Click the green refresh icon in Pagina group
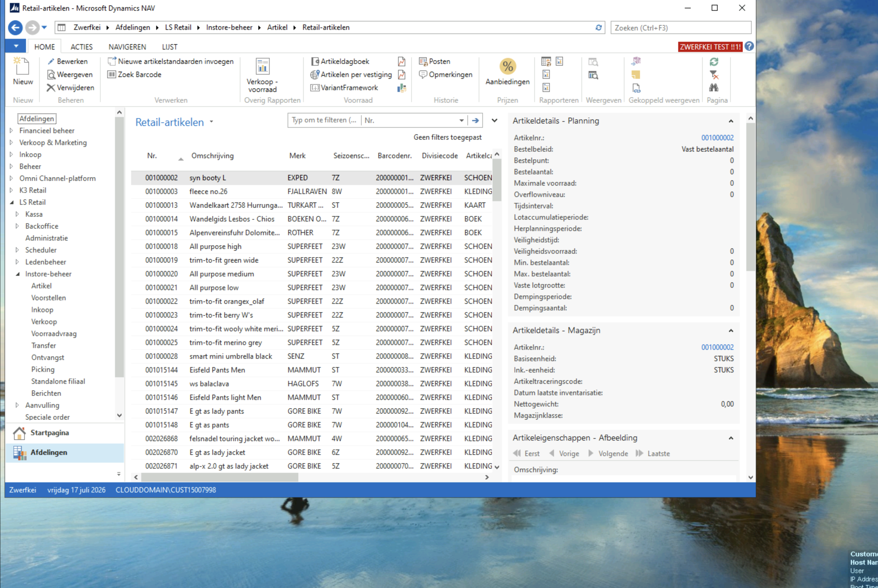 [714, 61]
